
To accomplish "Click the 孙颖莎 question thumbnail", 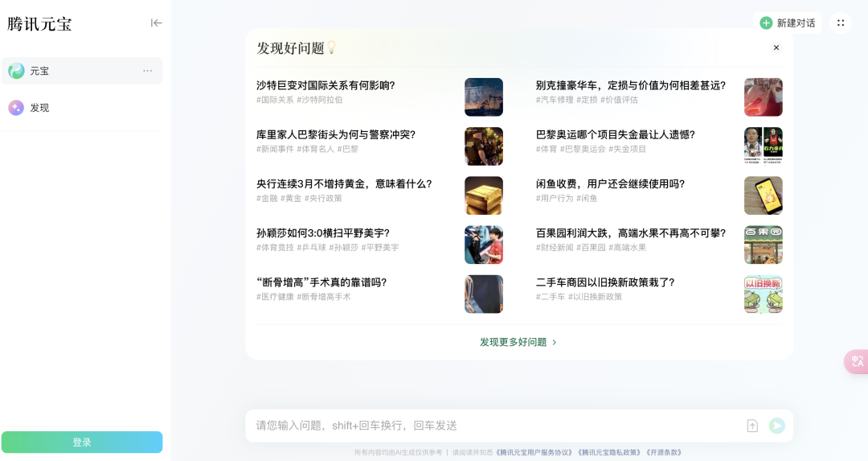I will pos(484,245).
